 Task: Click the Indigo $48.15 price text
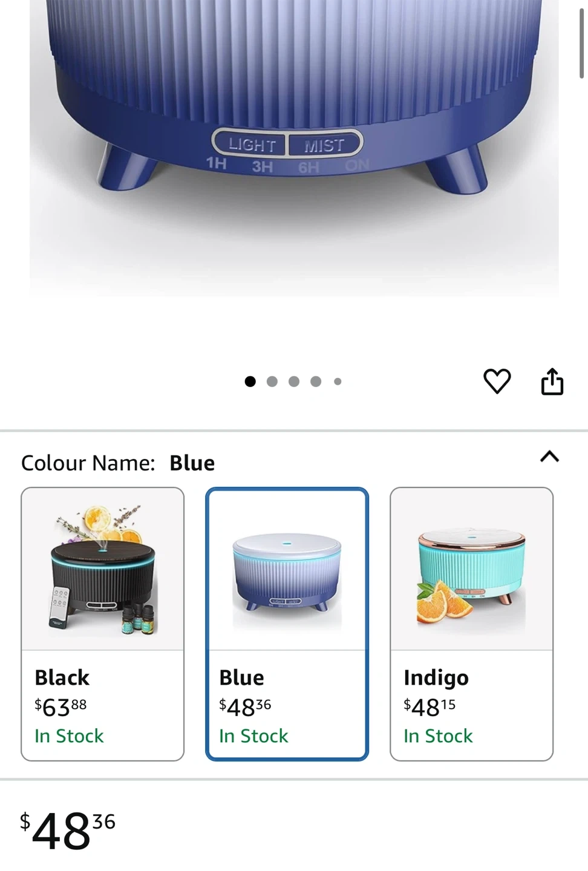(430, 706)
